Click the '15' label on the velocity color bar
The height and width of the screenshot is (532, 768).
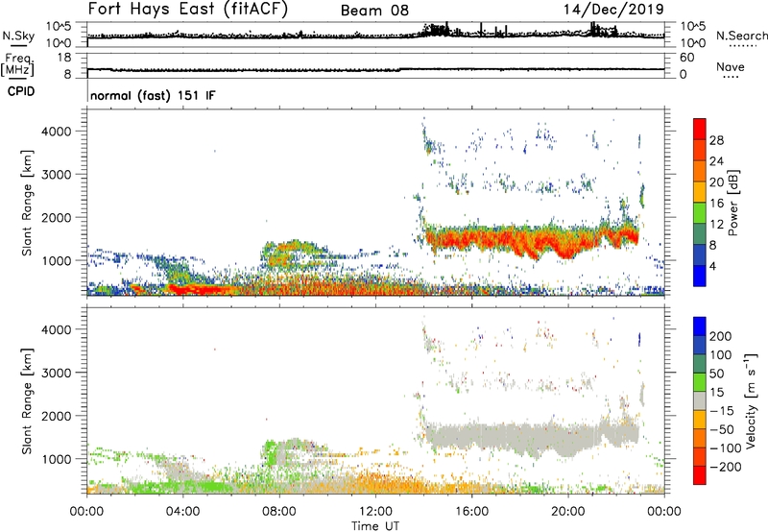pyautogui.click(x=716, y=393)
